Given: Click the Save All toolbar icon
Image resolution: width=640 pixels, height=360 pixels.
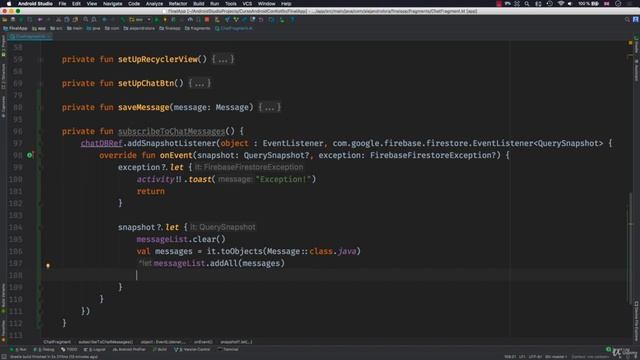Looking at the screenshot, I should click(x=13, y=20).
